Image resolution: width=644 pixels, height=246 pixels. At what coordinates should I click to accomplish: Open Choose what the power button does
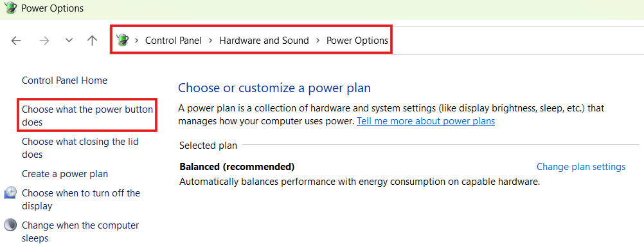pyautogui.click(x=87, y=116)
